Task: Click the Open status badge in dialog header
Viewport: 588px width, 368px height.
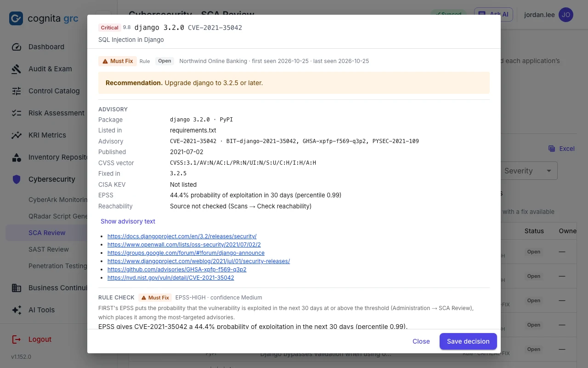Action: tap(164, 61)
